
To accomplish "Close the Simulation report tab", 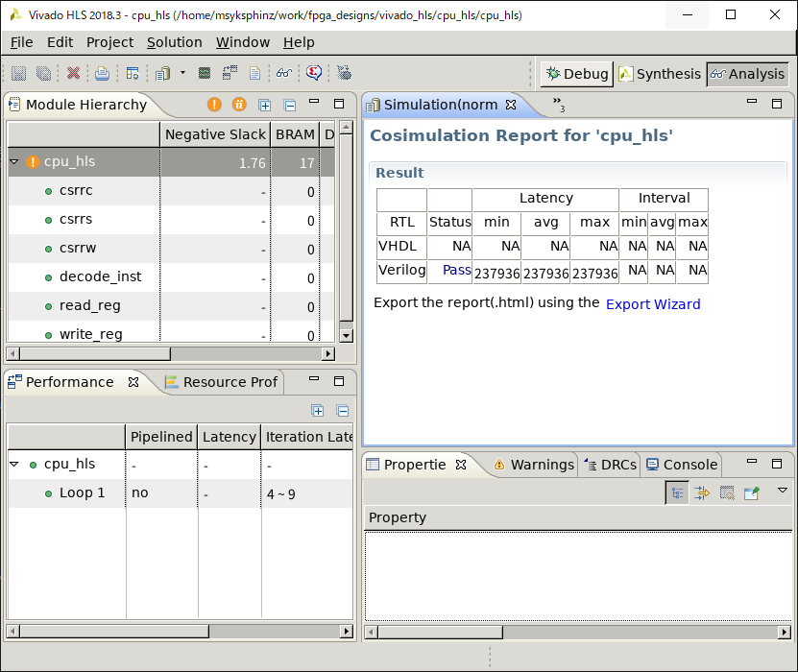I will [511, 105].
